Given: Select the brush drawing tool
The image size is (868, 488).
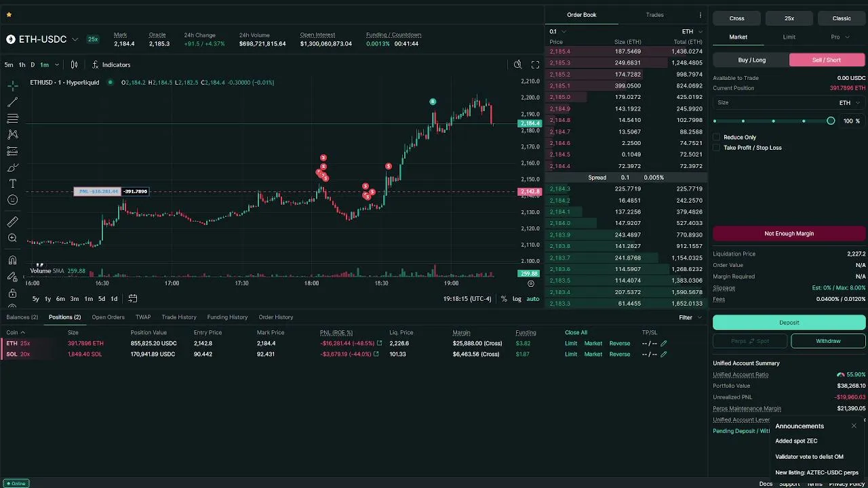Looking at the screenshot, I should [12, 167].
